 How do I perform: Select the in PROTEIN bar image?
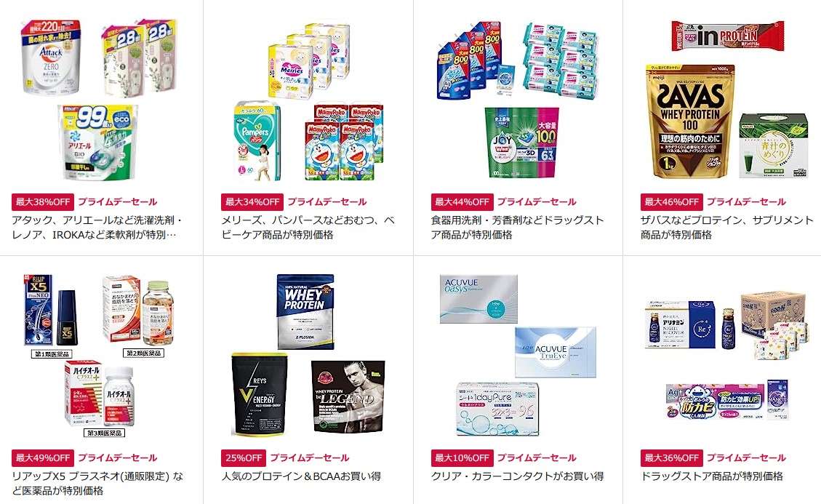[x=728, y=36]
